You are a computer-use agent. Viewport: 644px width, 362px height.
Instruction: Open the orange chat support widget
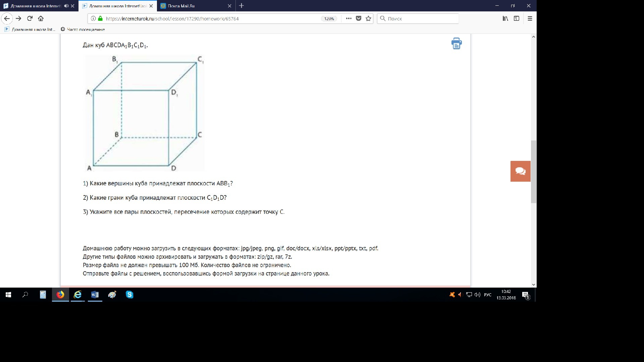pyautogui.click(x=520, y=171)
